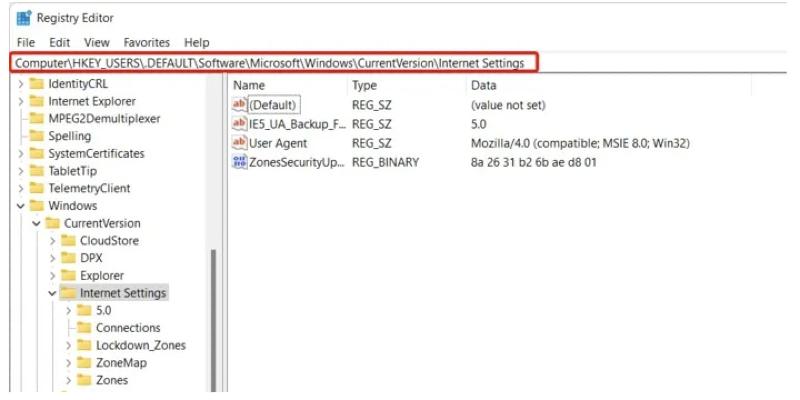Click the (Default) string value icon
The image size is (800, 400).
coord(239,105)
